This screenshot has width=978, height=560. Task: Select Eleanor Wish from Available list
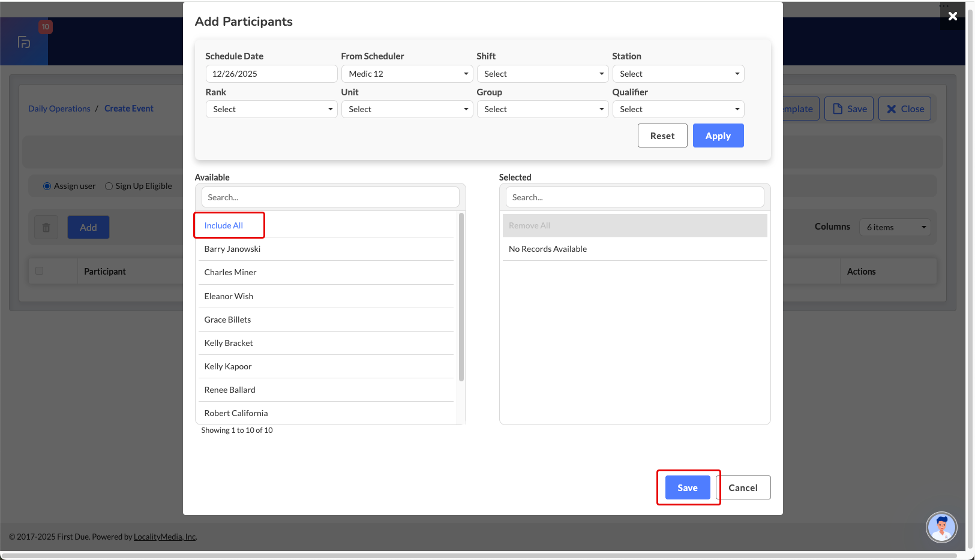[x=229, y=296]
